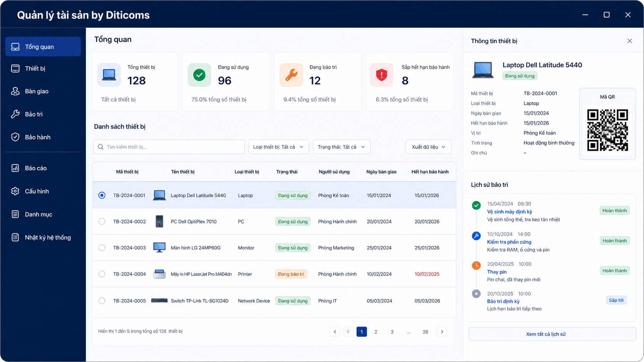This screenshot has height=362, width=644.
Task: Click the orange wrench icon on Đang bảo trì card
Action: click(291, 75)
